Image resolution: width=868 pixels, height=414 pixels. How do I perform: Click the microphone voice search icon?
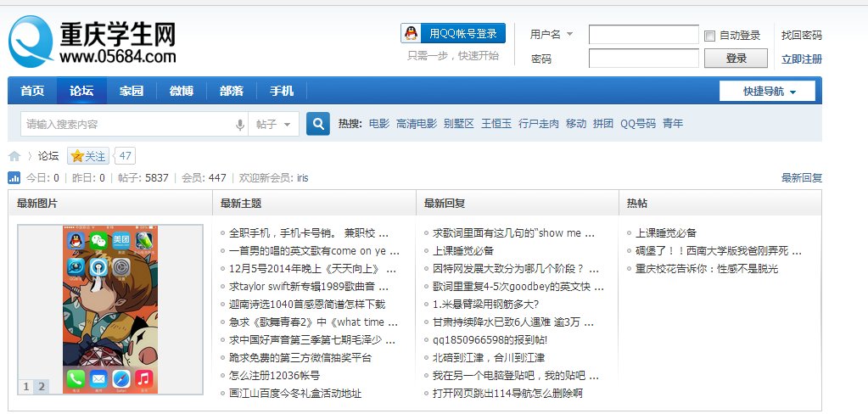pos(239,125)
